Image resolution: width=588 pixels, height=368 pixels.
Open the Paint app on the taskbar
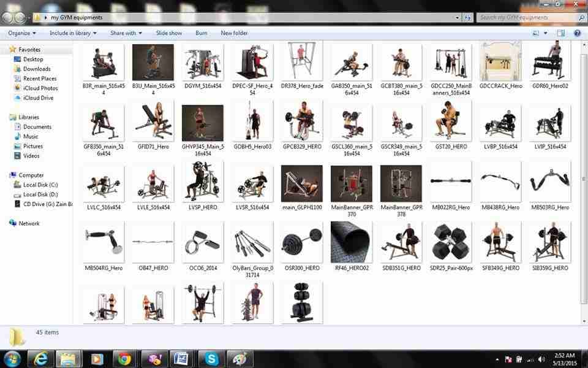point(240,359)
